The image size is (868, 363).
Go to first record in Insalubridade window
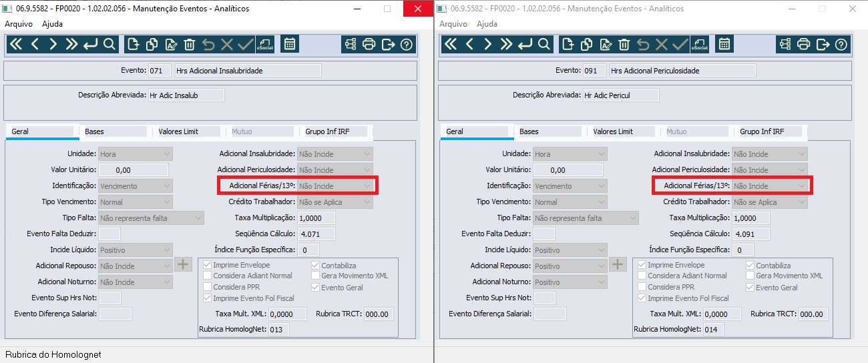16,45
